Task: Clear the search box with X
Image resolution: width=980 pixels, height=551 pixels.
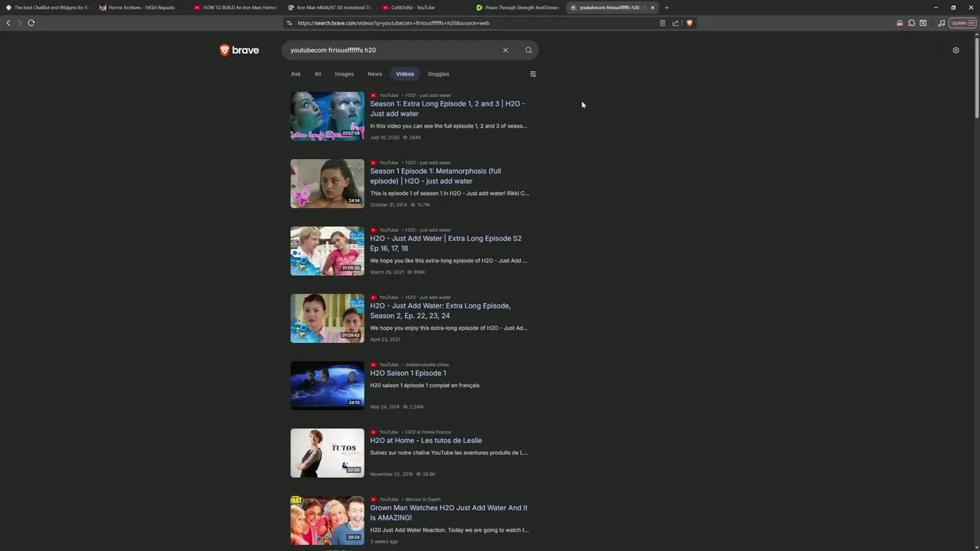Action: pyautogui.click(x=505, y=51)
